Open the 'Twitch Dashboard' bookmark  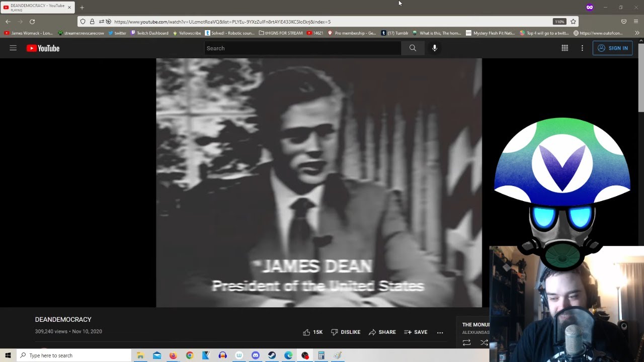[x=149, y=33]
